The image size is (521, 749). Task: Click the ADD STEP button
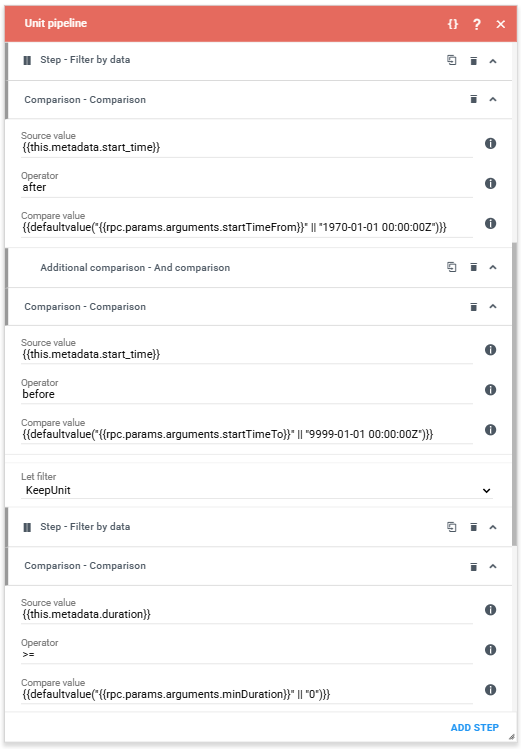click(x=475, y=727)
